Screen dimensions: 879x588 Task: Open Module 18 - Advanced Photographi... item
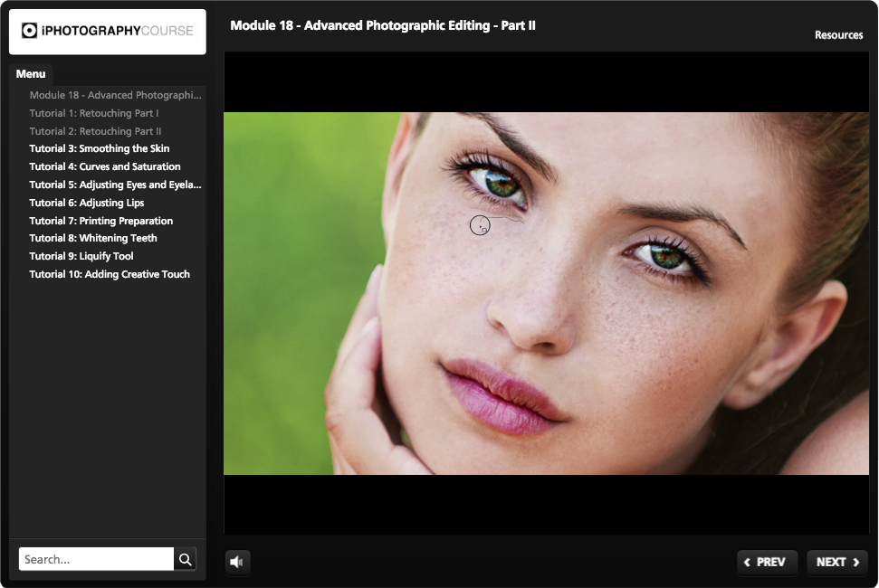click(116, 95)
